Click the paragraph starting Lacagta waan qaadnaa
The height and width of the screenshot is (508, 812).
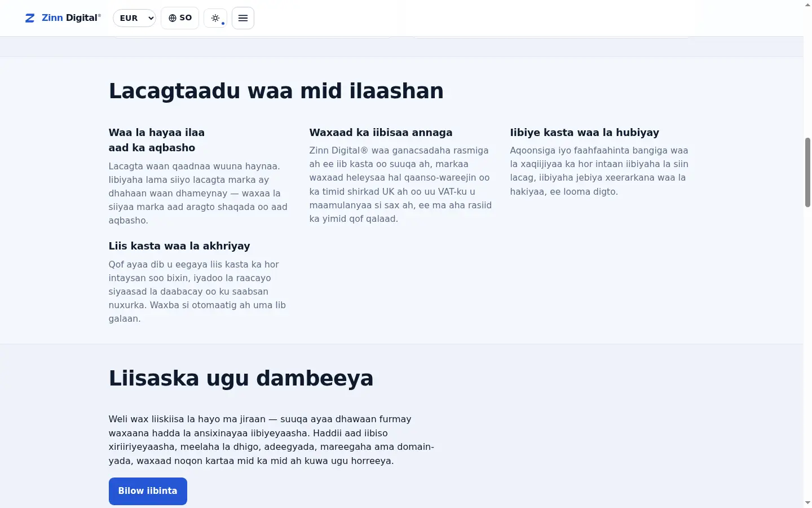coord(198,194)
